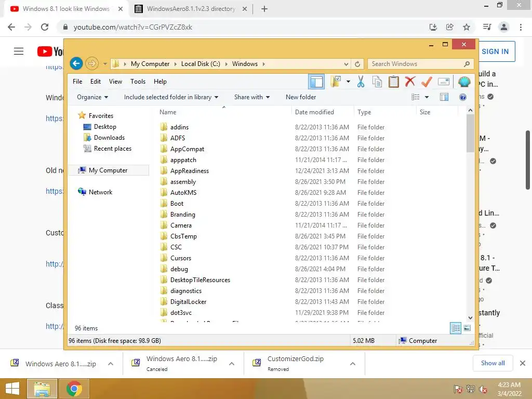This screenshot has height=399, width=532.
Task: Click the orange checkmark Properties icon
Action: [427, 82]
